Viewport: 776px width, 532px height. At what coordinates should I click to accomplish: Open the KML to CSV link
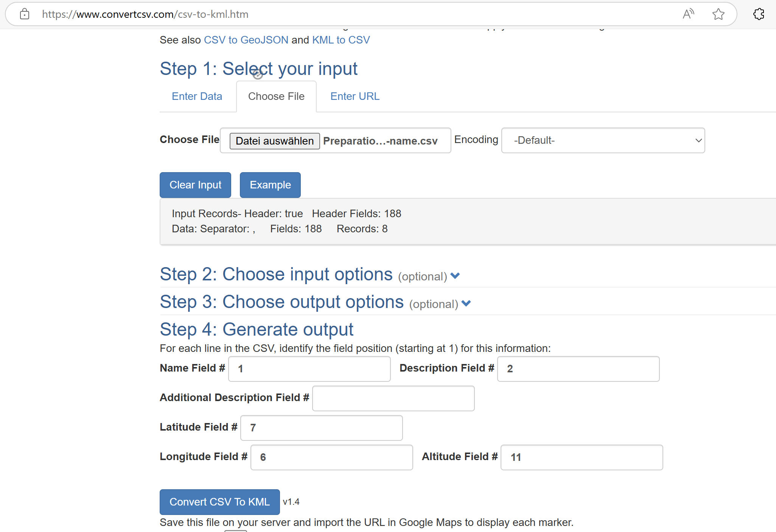point(341,40)
